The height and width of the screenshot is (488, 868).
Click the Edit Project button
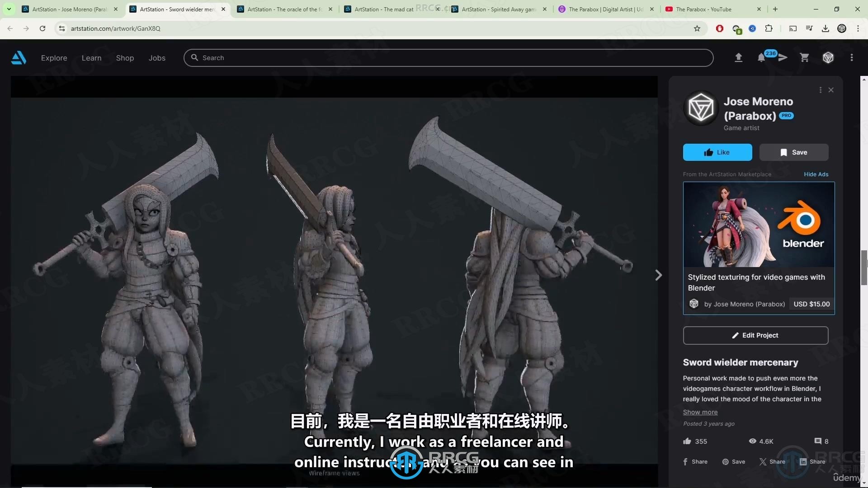[755, 335]
